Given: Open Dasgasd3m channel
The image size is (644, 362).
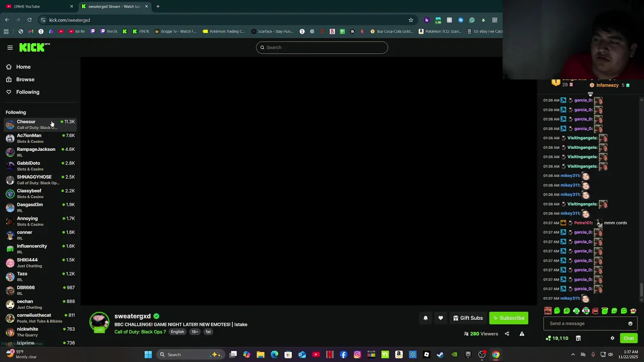Looking at the screenshot, I should click(40, 207).
